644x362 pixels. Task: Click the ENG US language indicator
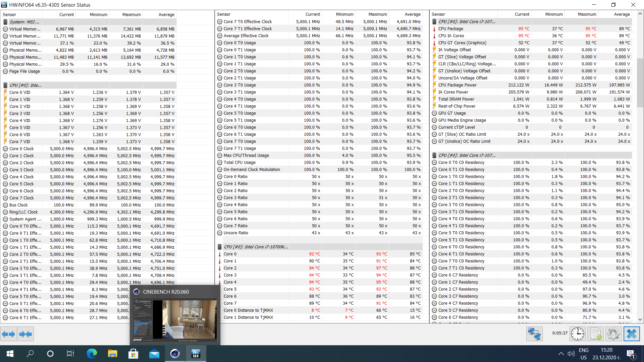[x=584, y=354]
